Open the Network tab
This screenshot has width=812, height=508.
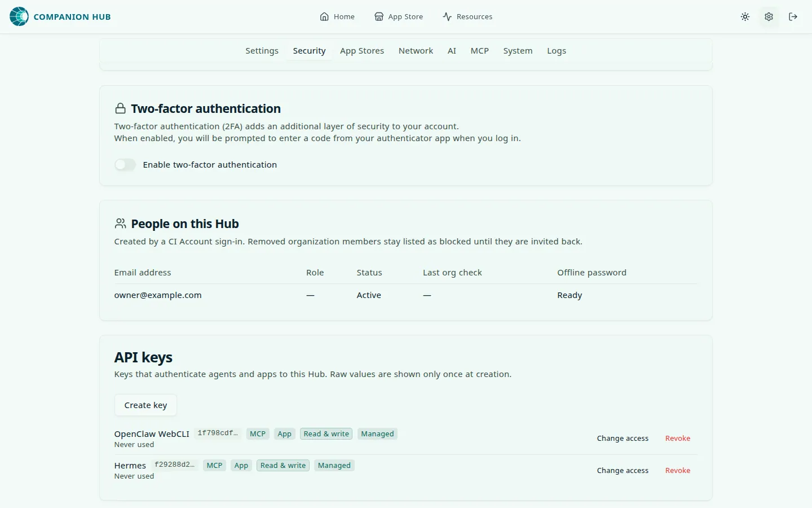(x=416, y=51)
